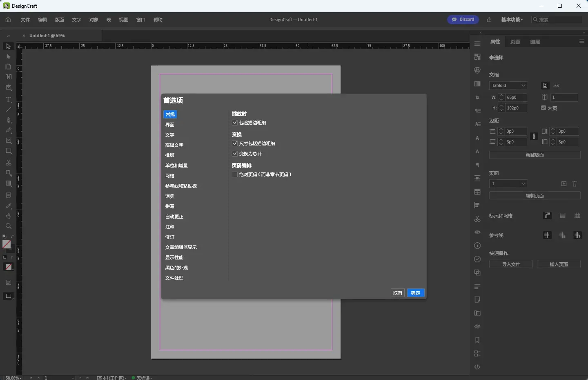Screen dimensions: 588x380
Task: Pick the Scissors tool in left toolbar
Action: [x=8, y=163]
